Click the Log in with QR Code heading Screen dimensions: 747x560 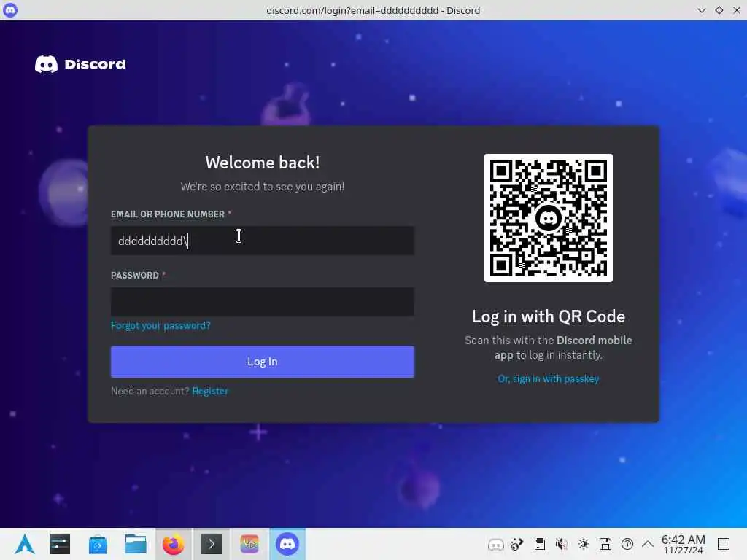(549, 316)
